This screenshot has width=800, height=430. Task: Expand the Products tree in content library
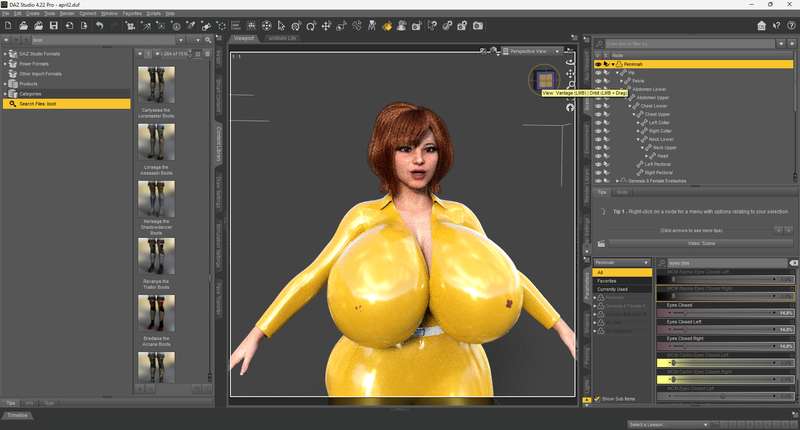coord(5,84)
